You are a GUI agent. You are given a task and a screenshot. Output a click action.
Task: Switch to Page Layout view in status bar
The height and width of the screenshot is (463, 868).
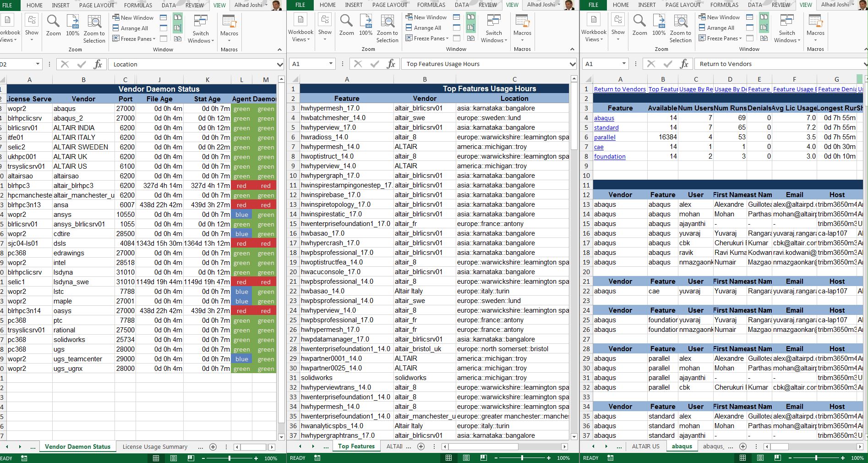tap(466, 458)
